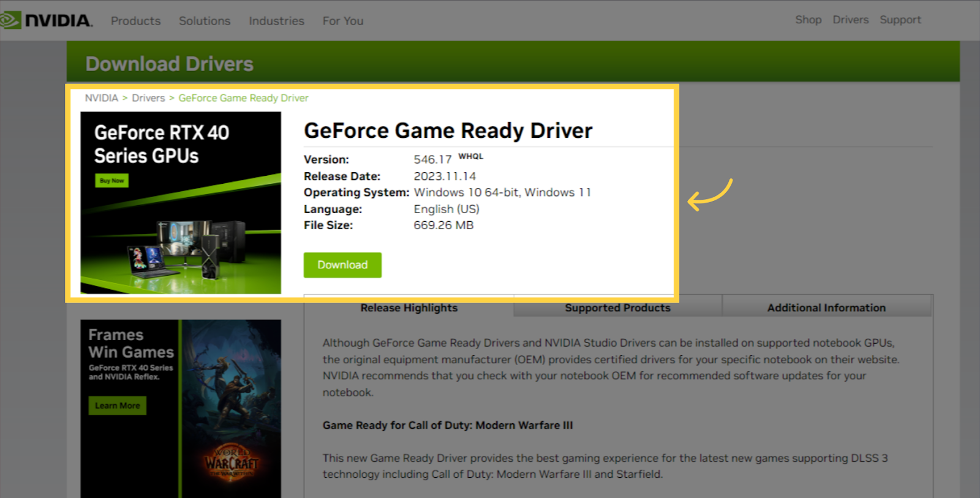Image resolution: width=980 pixels, height=498 pixels.
Task: Click GeForce Game Ready Driver breadcrumb
Action: 243,98
